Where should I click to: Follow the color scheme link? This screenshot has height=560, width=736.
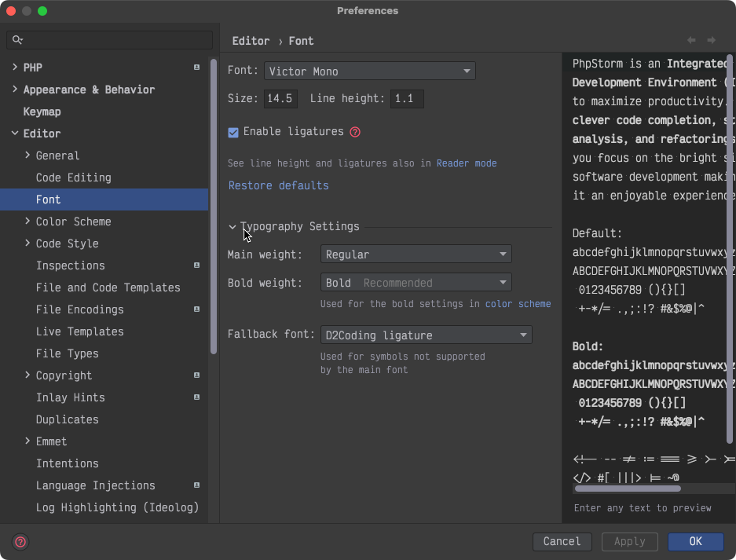click(x=518, y=304)
